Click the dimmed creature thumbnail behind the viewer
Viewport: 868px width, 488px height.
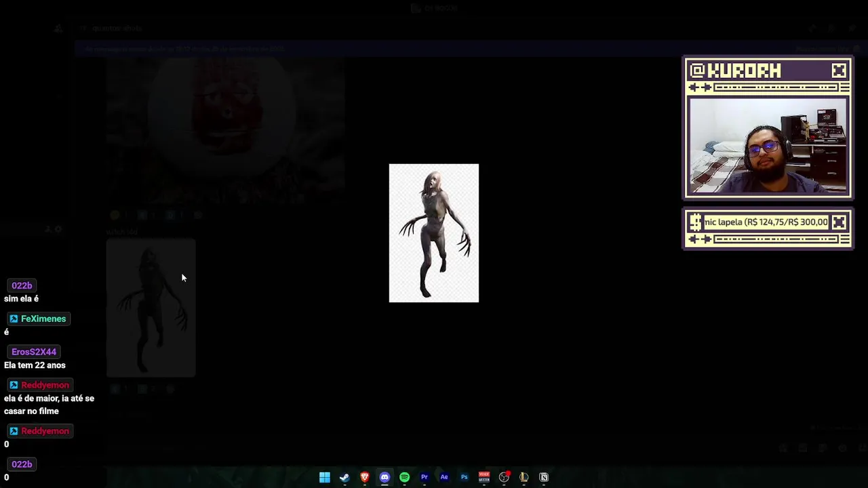[x=151, y=308]
